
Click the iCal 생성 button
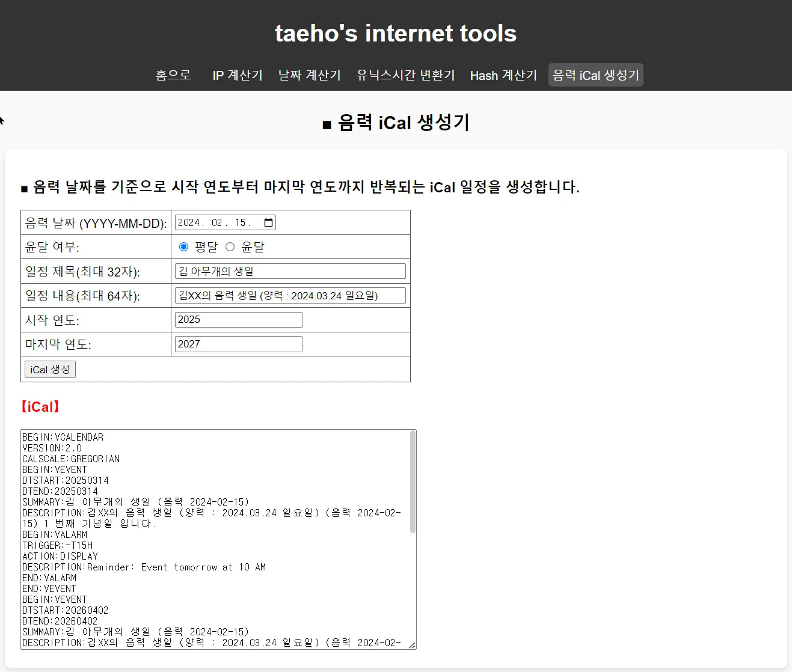50,369
